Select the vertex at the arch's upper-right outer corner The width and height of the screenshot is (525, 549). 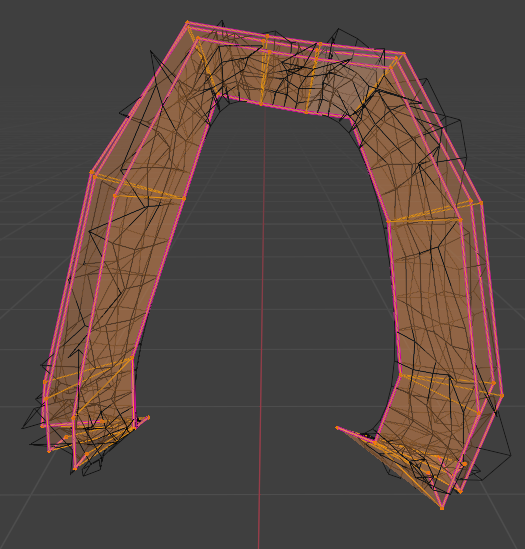[x=404, y=54]
